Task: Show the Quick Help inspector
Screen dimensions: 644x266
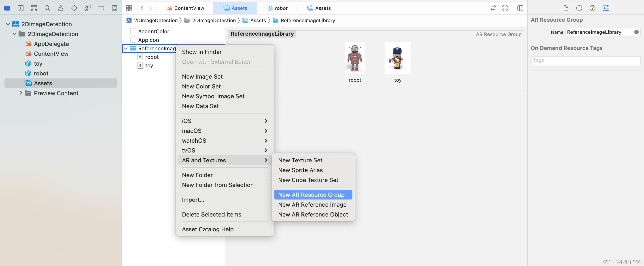Action: pyautogui.click(x=592, y=8)
